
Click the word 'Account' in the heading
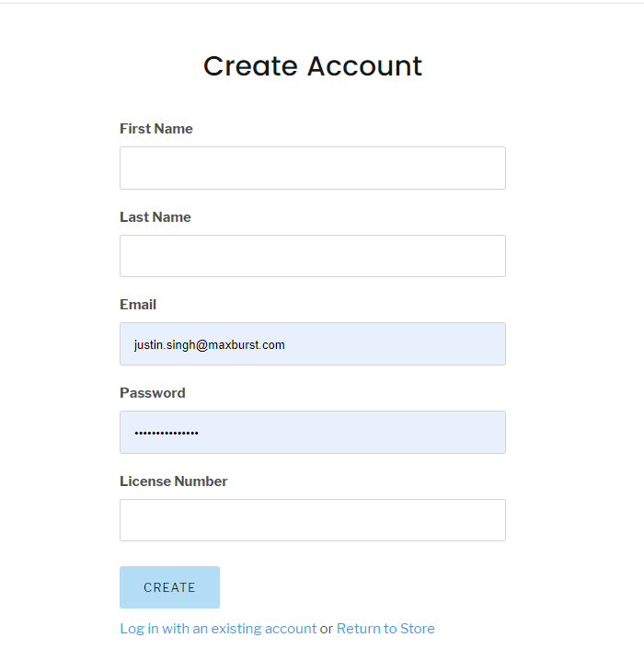point(364,66)
